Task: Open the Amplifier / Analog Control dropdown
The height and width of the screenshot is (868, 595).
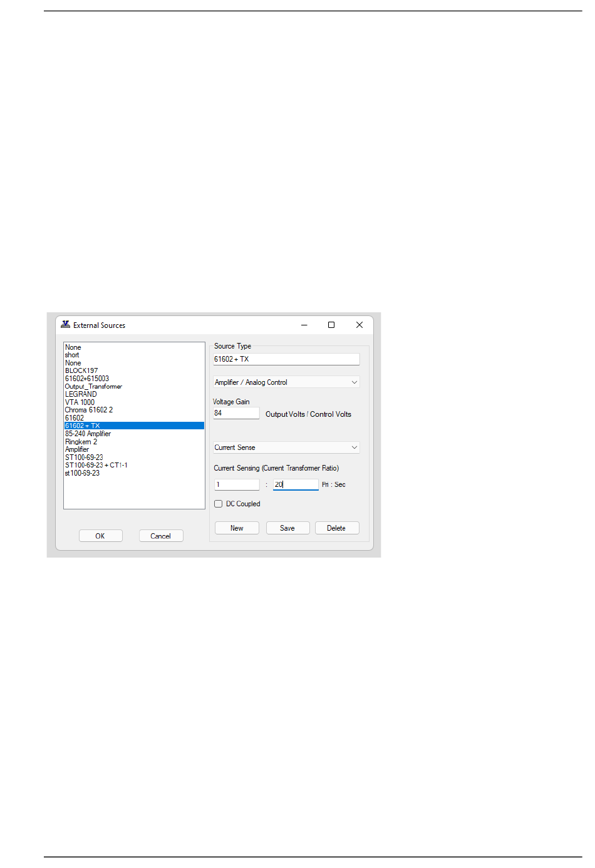Action: click(x=286, y=382)
